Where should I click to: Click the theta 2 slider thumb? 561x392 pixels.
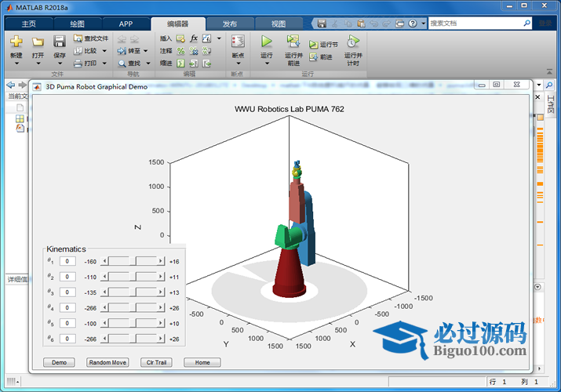point(133,277)
